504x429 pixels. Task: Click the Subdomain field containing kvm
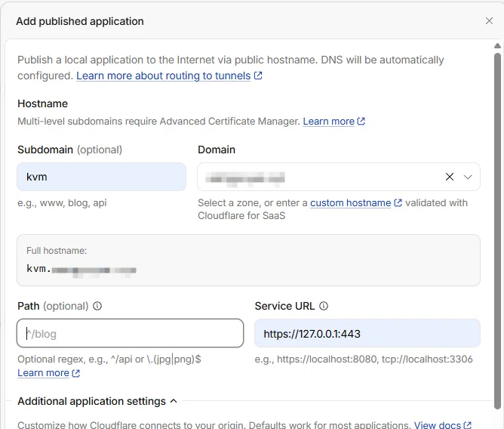(x=101, y=177)
